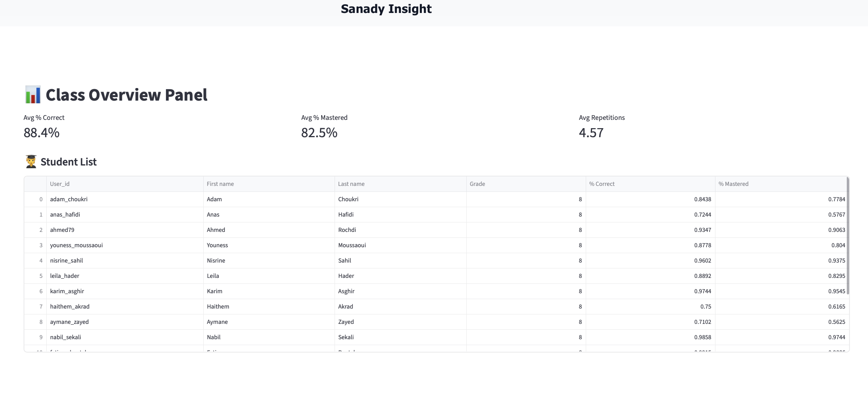The height and width of the screenshot is (419, 868).
Task: Select the 0.9858 % Correct cell
Action: [702, 337]
